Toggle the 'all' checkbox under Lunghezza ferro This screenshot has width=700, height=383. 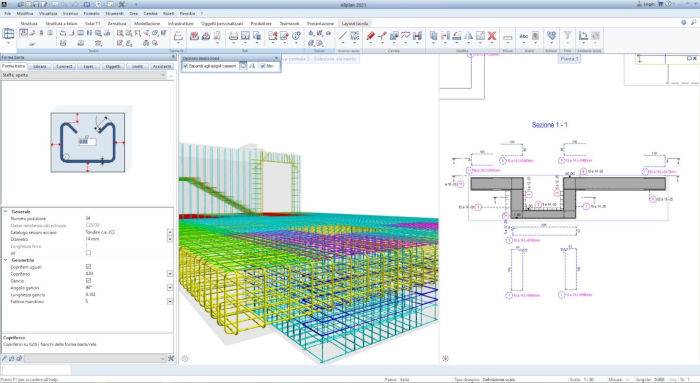tap(88, 253)
